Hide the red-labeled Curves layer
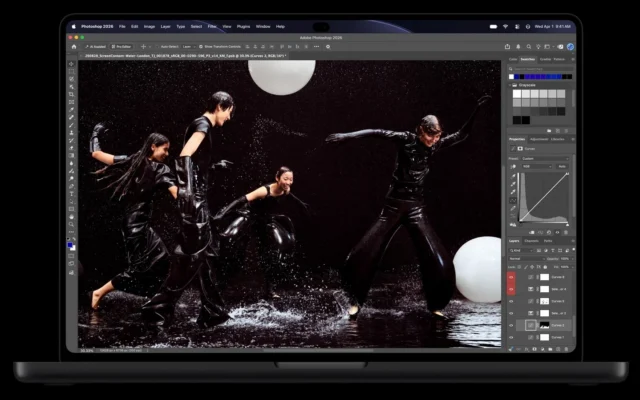The width and height of the screenshot is (640, 400). pyautogui.click(x=511, y=277)
